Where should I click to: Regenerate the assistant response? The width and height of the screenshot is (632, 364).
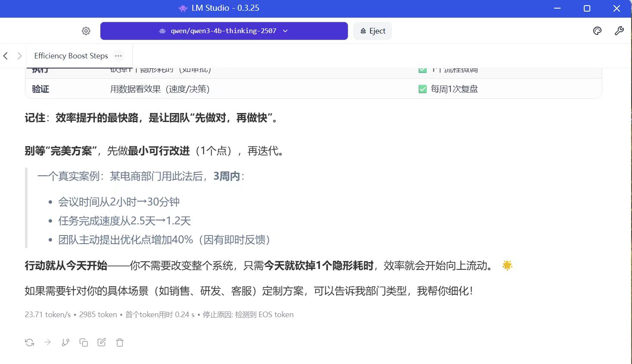pyautogui.click(x=30, y=343)
